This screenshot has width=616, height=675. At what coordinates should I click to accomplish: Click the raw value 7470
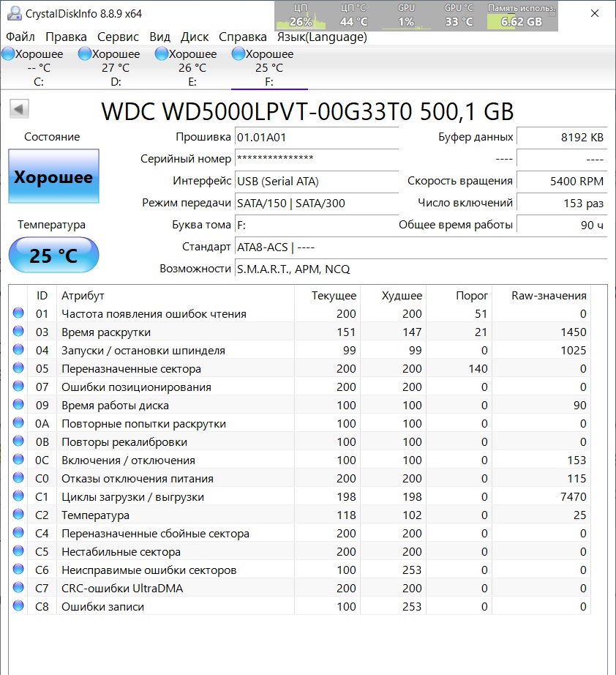pos(573,497)
